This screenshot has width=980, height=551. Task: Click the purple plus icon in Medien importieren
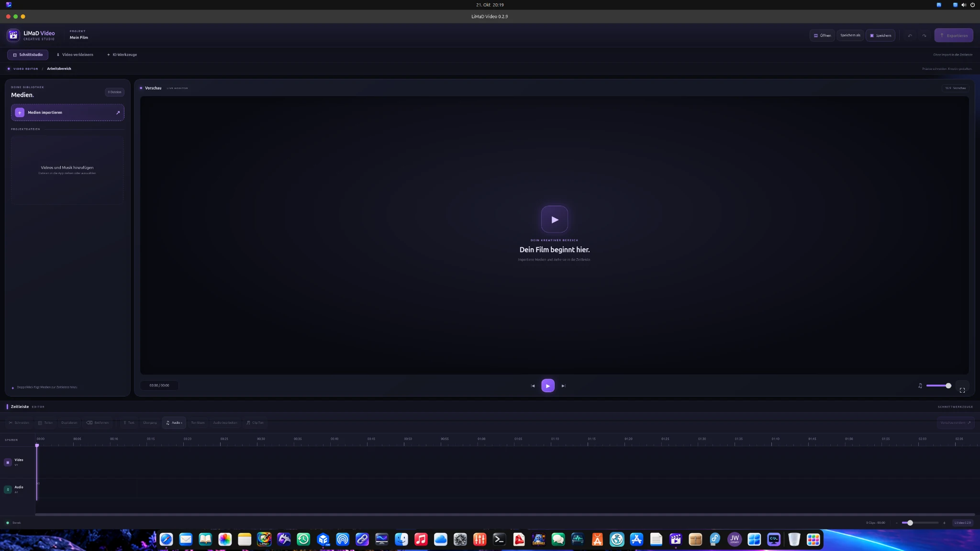click(20, 112)
